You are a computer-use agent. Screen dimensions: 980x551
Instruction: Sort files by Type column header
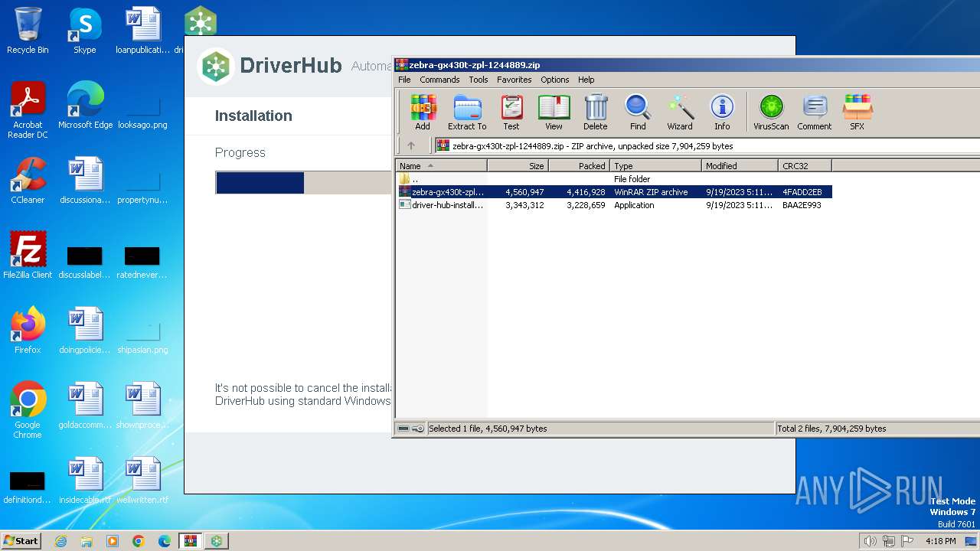[655, 165]
